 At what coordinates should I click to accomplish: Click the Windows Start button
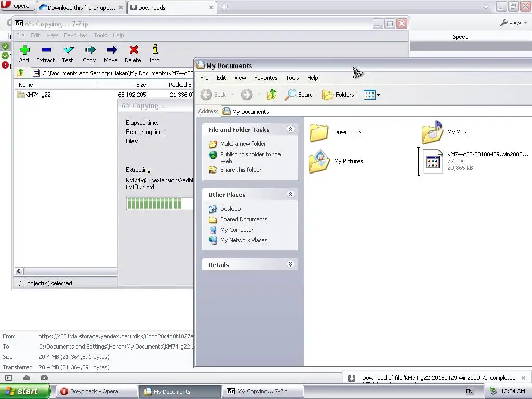click(x=25, y=392)
